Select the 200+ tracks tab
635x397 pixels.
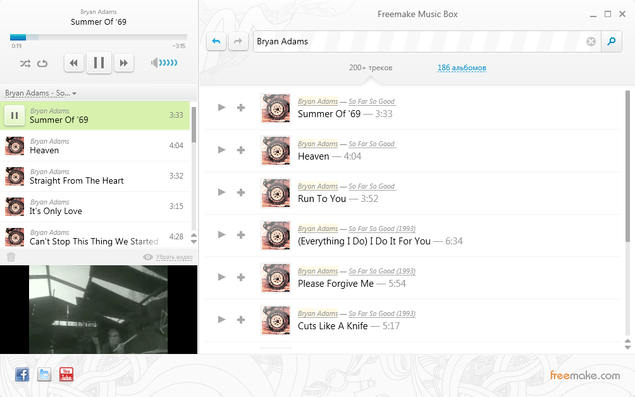(x=371, y=68)
